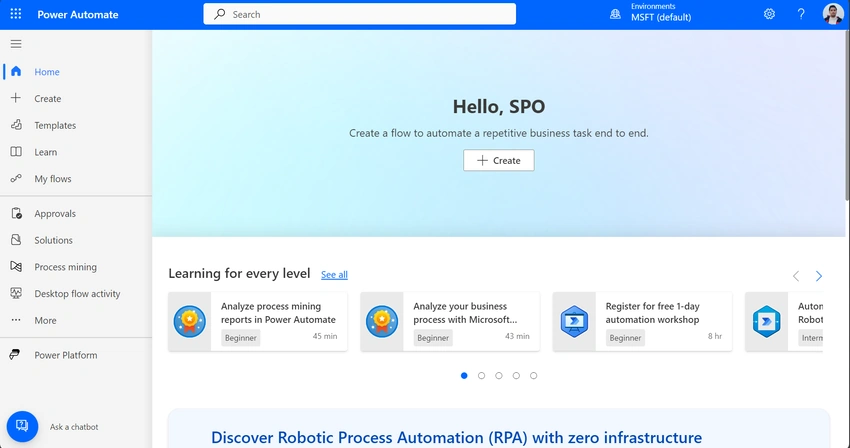Click into the Search input field
This screenshot has height=448, width=850.
(359, 14)
